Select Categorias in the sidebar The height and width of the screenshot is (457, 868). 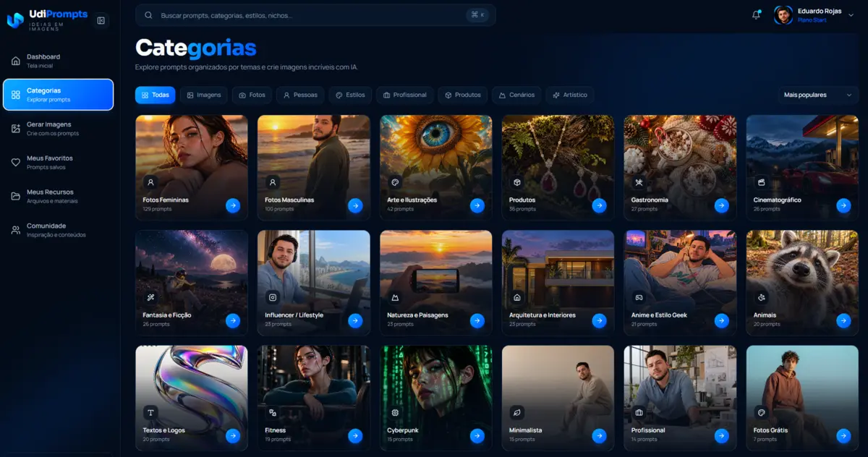[59, 95]
